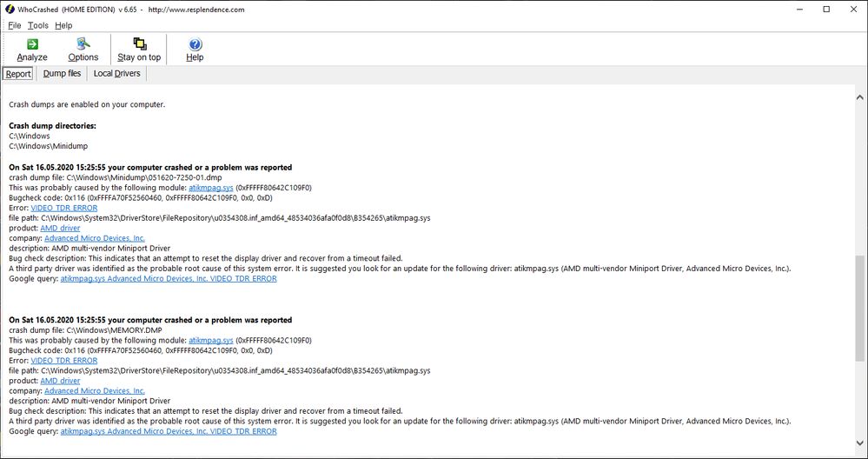Click the 'Crash dump directories:' heading
Image resolution: width=868 pixels, height=459 pixels.
[53, 126]
